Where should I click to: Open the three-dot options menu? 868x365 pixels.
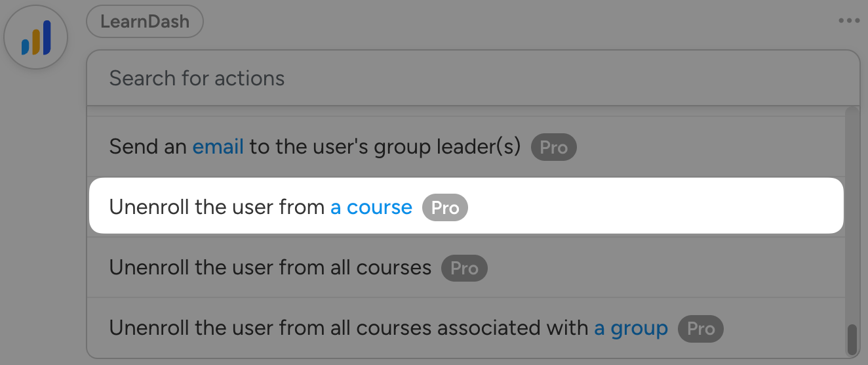coord(848,21)
